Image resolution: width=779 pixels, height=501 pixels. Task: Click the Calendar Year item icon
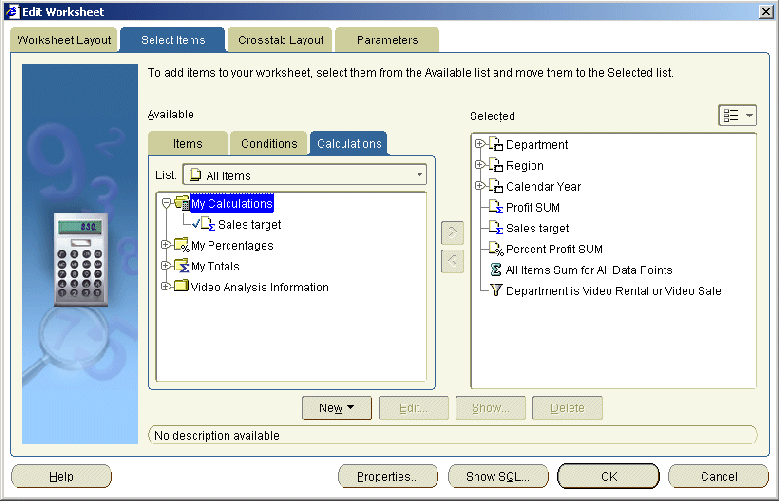tap(496, 186)
